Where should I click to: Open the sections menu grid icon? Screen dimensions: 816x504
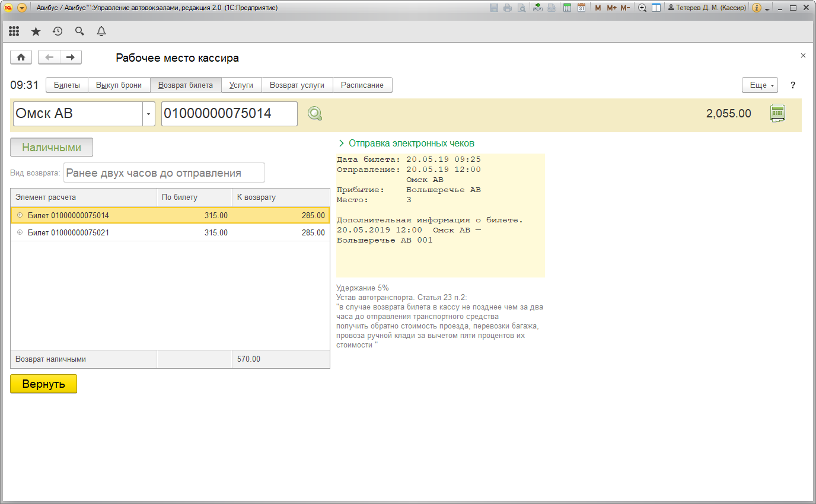pos(14,31)
